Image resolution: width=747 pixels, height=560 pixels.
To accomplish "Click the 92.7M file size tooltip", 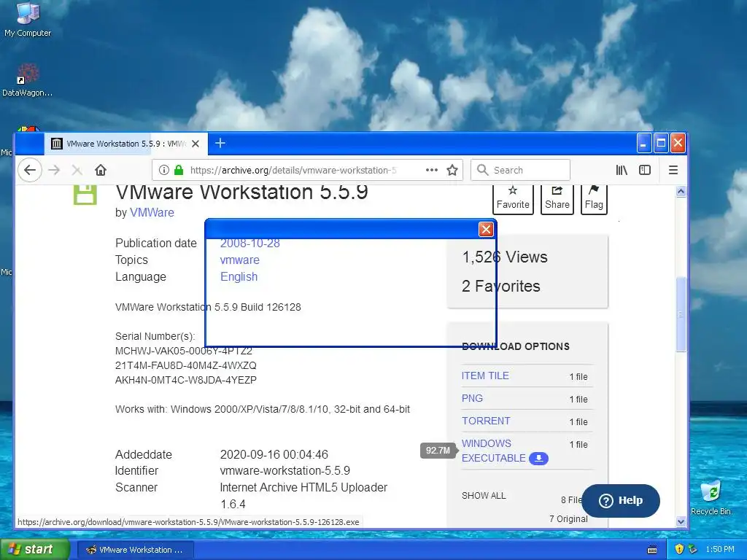I will tap(438, 451).
